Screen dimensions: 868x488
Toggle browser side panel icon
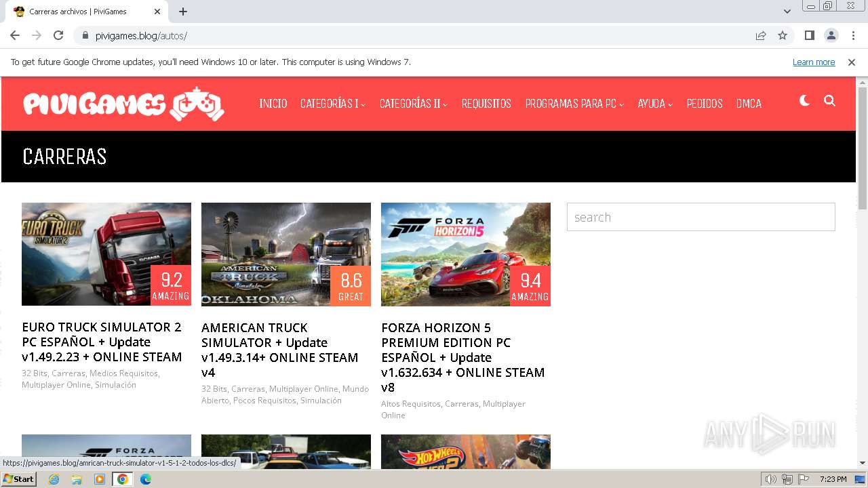(810, 35)
